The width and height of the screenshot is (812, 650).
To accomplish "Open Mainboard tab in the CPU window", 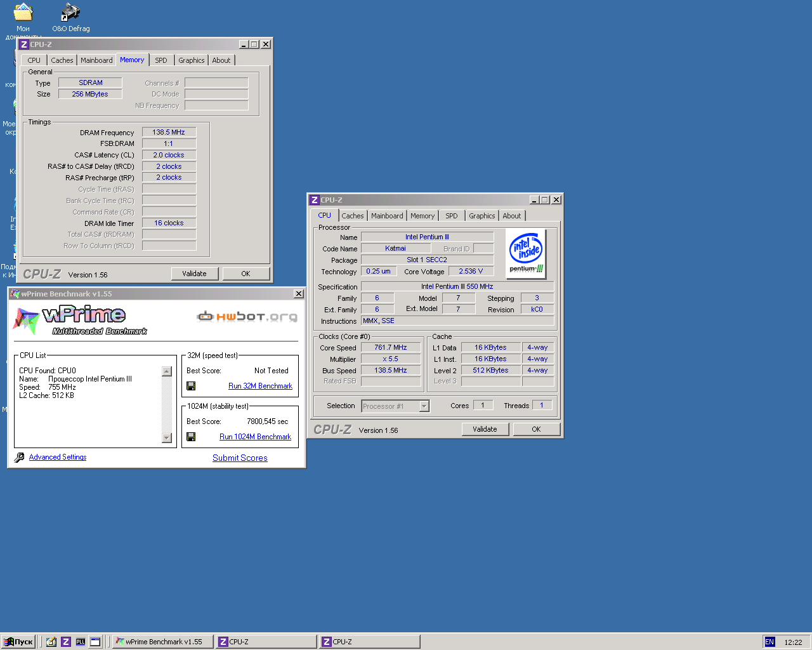I will [387, 216].
